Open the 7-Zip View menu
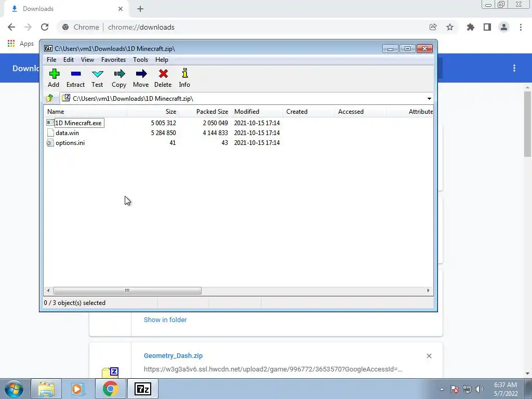The height and width of the screenshot is (399, 532). (87, 60)
